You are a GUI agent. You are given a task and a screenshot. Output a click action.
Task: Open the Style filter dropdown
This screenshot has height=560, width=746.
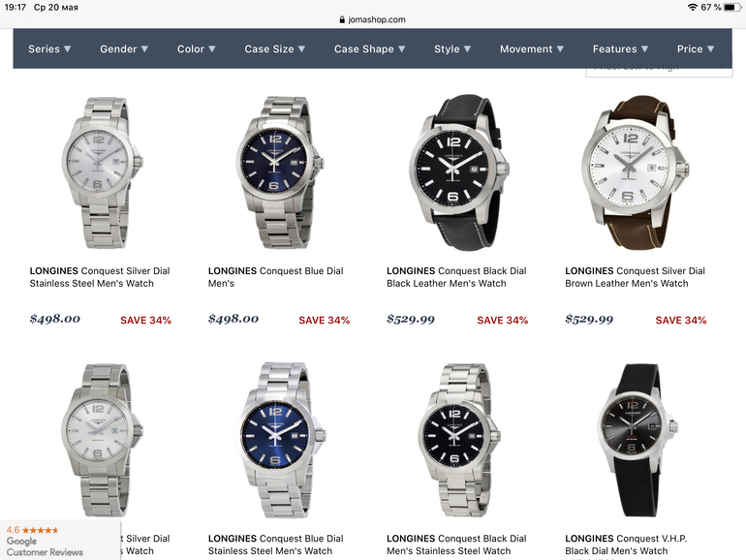point(452,49)
